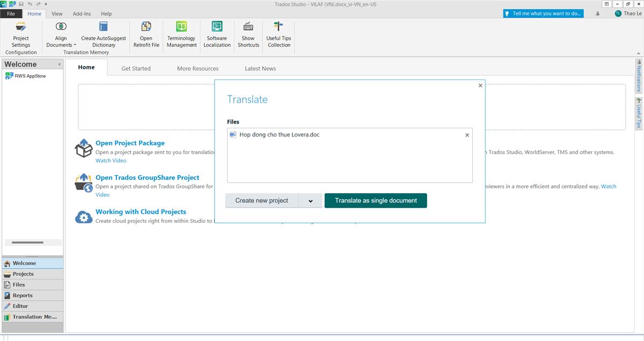Click the Open Project Package box icon
Viewport: 644px width, 341px height.
[x=84, y=148]
